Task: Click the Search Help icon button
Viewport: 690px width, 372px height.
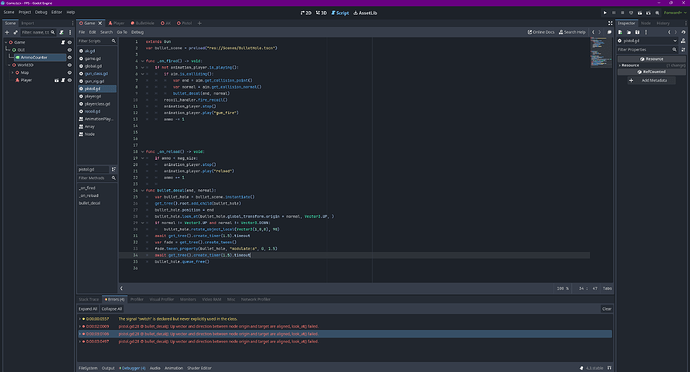Action: [572, 32]
